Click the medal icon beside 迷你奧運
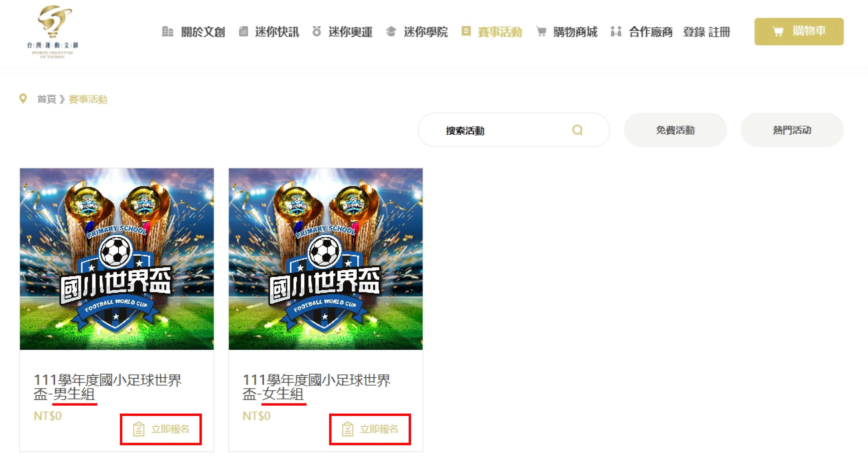The image size is (868, 475). point(317,32)
